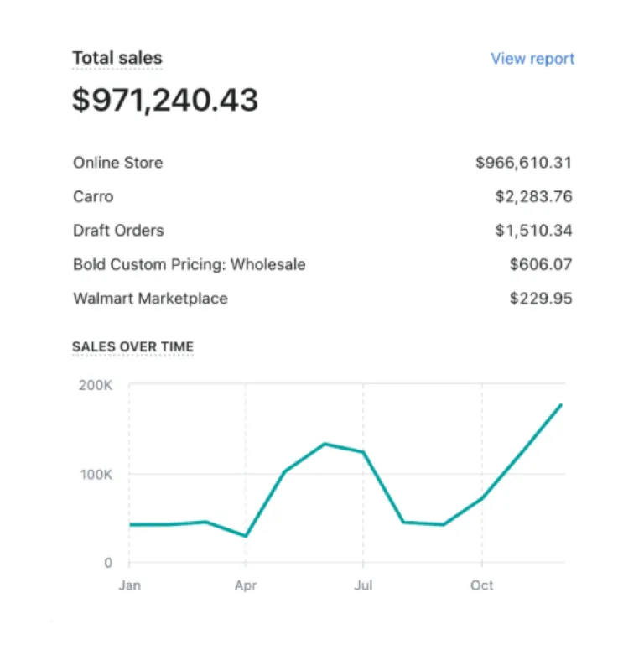
Task: Click the $966,610.31 Online Store amount
Action: [x=523, y=163]
